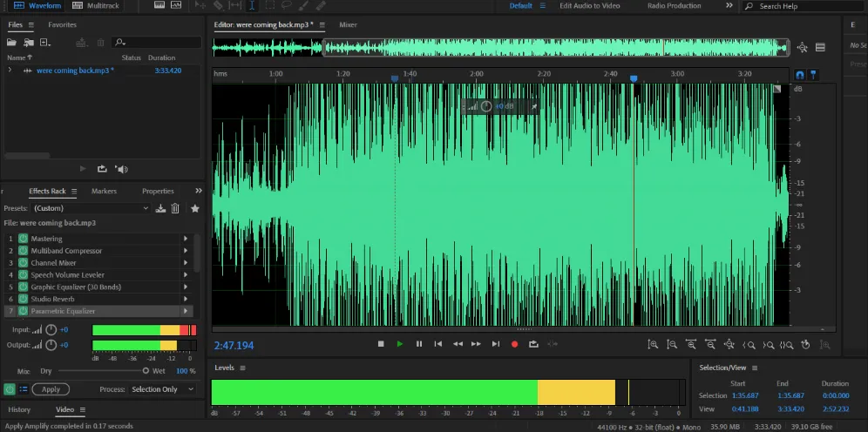Delete the preset using the trash icon

175,208
